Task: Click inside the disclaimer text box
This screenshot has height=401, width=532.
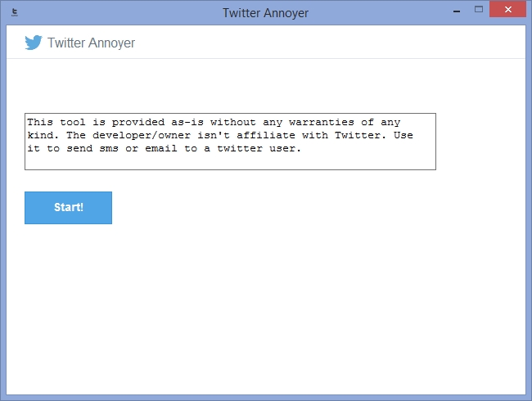Action: click(x=230, y=142)
